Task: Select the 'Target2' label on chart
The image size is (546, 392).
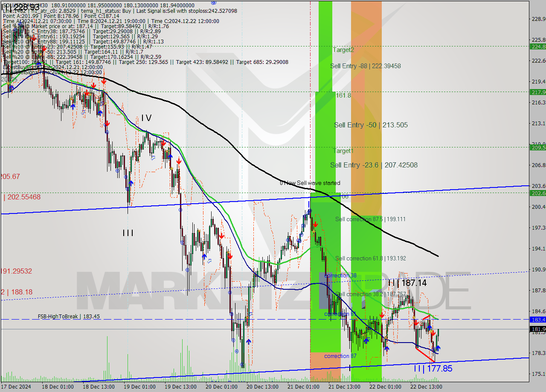Action: [x=343, y=50]
